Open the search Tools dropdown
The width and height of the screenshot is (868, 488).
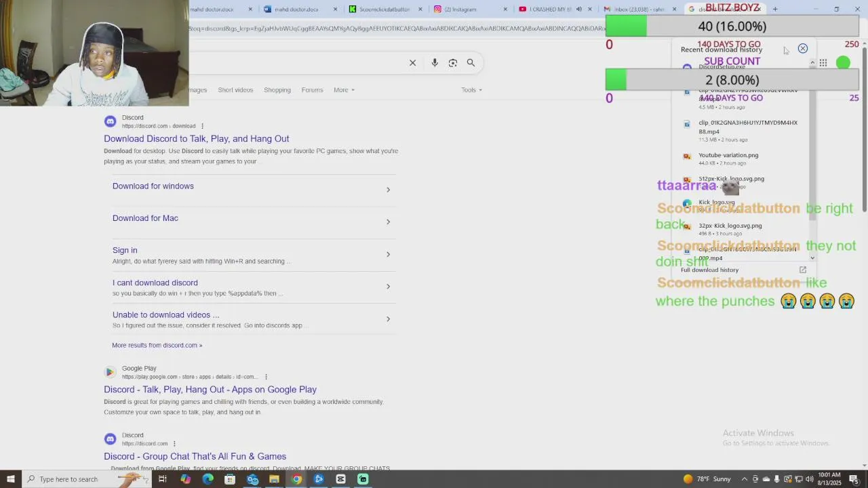click(x=471, y=90)
